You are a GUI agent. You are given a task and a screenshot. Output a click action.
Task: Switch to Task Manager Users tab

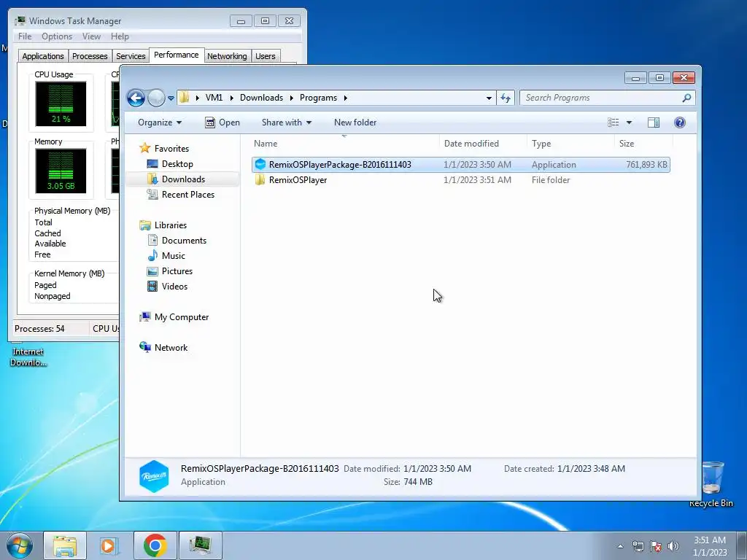tap(266, 56)
